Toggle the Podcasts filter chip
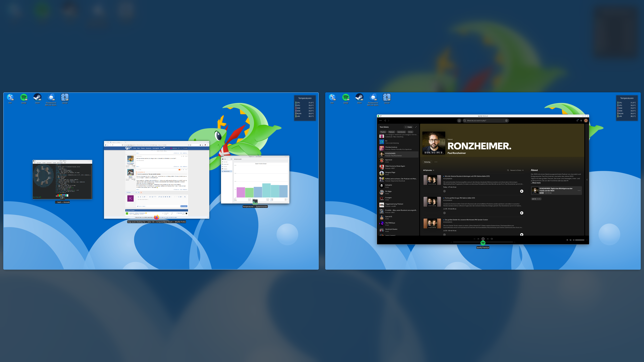 [x=391, y=132]
